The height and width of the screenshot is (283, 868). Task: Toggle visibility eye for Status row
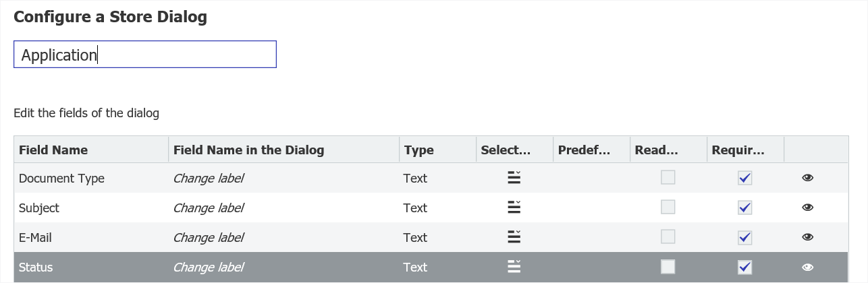[807, 267]
